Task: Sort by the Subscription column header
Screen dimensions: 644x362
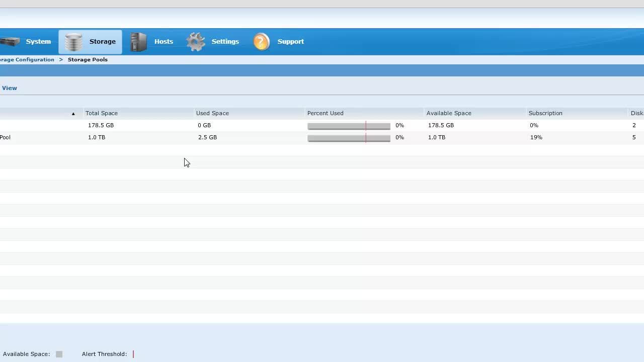Action: pyautogui.click(x=545, y=113)
